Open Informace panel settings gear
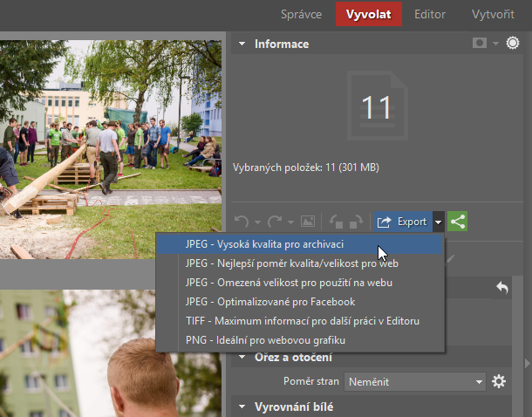532x417 pixels. (x=513, y=43)
